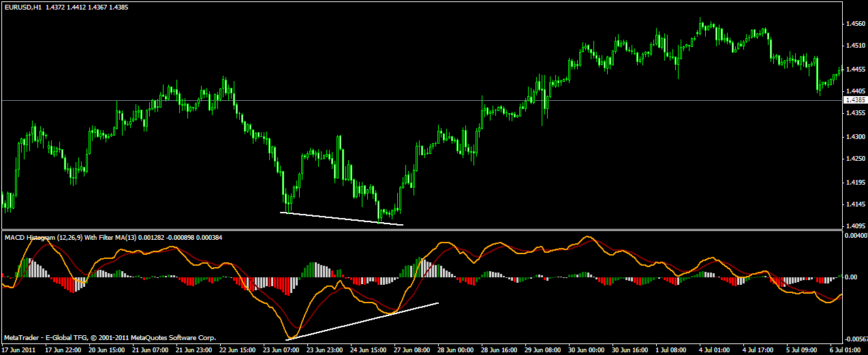Viewport: 868px width, 355px height.
Task: Click the 1.4560 level on price scale
Action: [855, 24]
